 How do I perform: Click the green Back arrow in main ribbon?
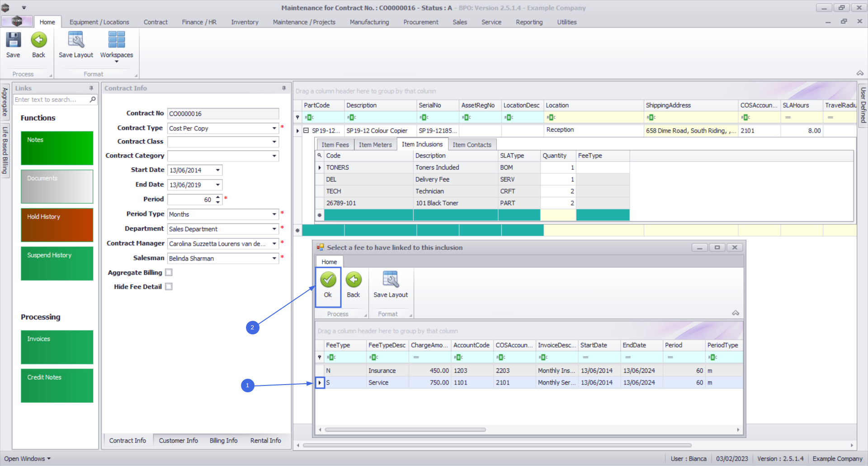(x=38, y=40)
